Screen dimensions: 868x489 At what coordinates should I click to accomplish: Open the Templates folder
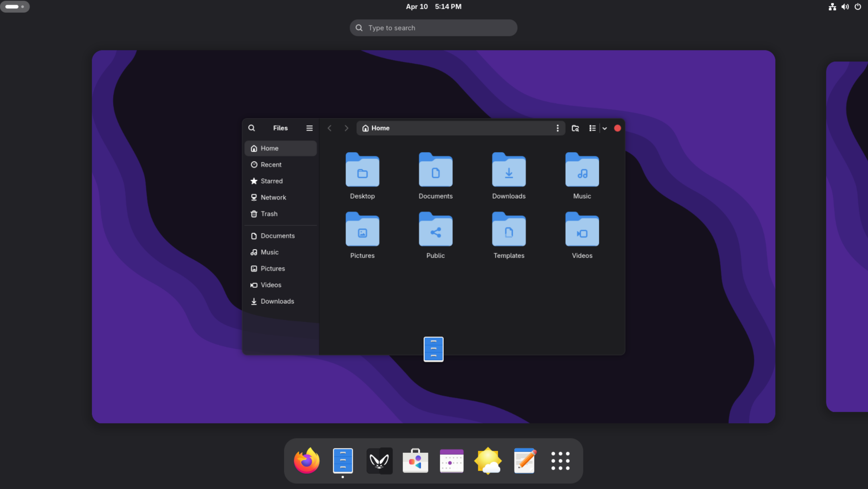(509, 235)
